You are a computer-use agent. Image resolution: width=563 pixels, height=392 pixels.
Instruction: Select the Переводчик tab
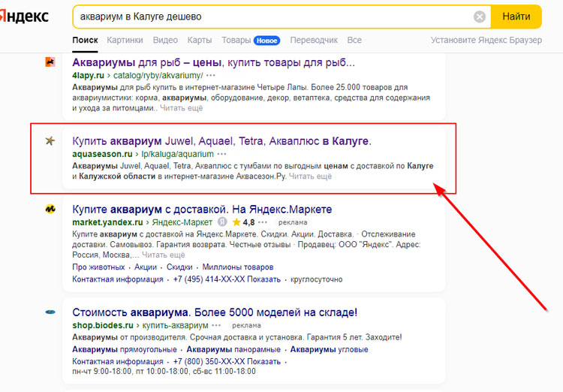click(314, 40)
